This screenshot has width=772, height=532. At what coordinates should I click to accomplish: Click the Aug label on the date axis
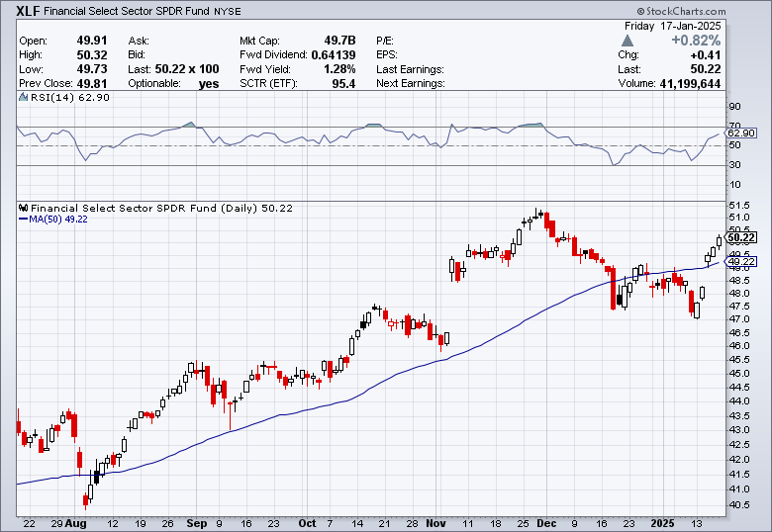pyautogui.click(x=75, y=524)
